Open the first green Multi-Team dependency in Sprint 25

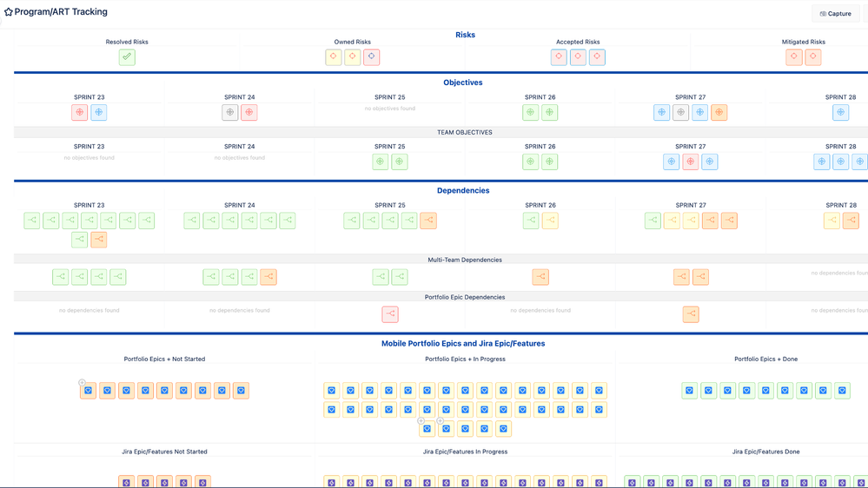[x=381, y=277]
